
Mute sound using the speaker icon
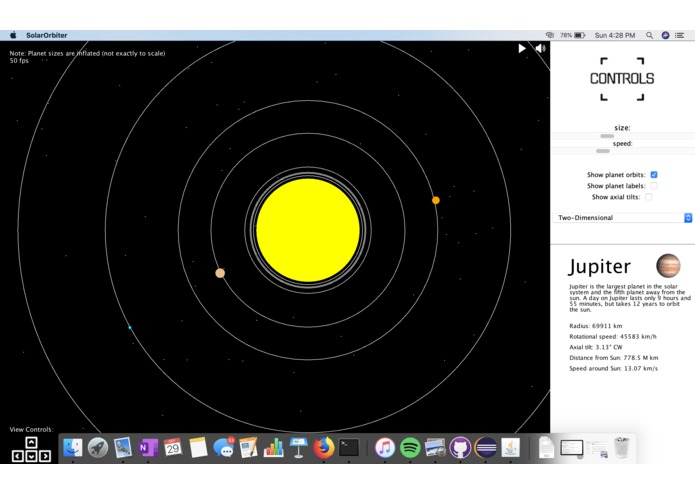(x=540, y=48)
